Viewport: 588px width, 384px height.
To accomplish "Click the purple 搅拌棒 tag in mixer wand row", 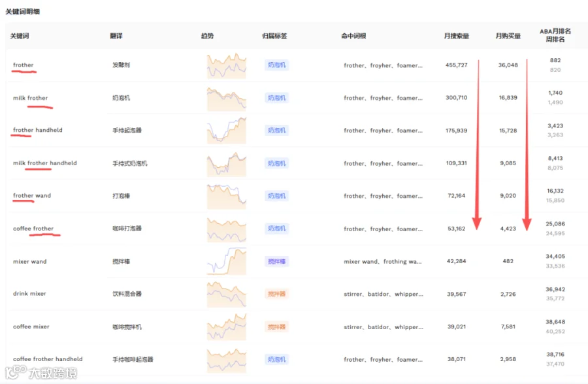I will [277, 261].
